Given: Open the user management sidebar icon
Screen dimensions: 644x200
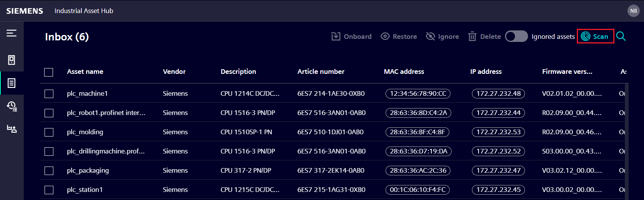Looking at the screenshot, I should [12, 129].
